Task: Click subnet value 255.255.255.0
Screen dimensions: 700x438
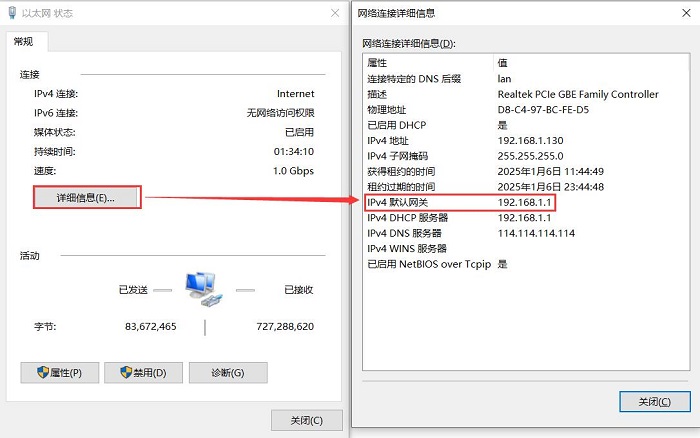Action: 530,156
